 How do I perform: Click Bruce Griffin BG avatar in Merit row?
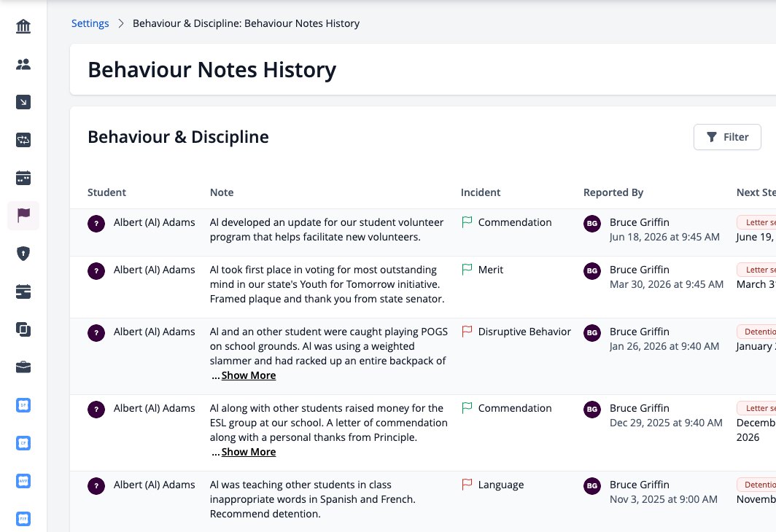pyautogui.click(x=592, y=270)
